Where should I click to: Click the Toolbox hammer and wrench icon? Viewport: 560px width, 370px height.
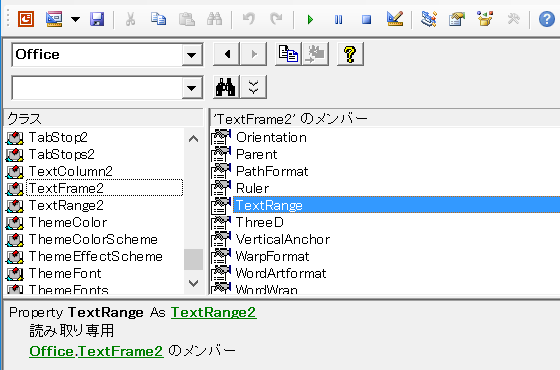click(513, 19)
